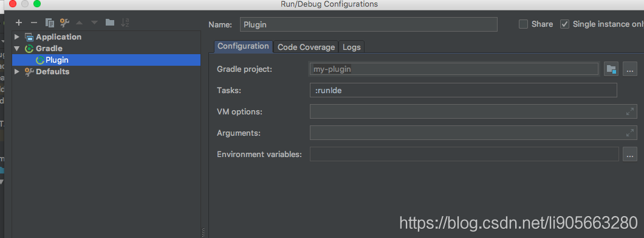Click the Gradle node icon
644x238 pixels.
pyautogui.click(x=29, y=49)
